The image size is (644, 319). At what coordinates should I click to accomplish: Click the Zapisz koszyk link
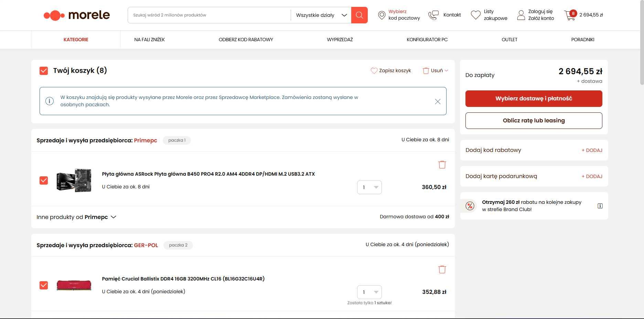395,70
